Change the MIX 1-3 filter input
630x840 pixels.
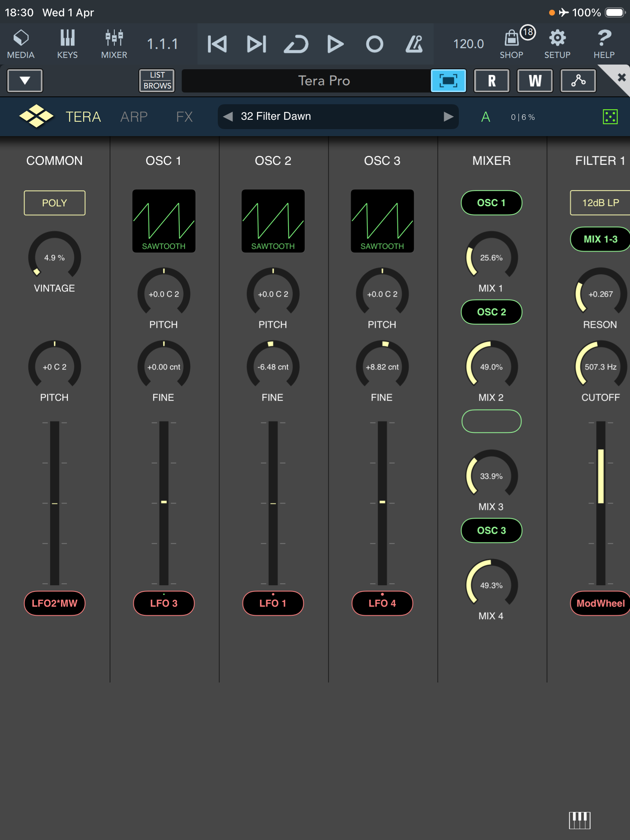pos(600,239)
